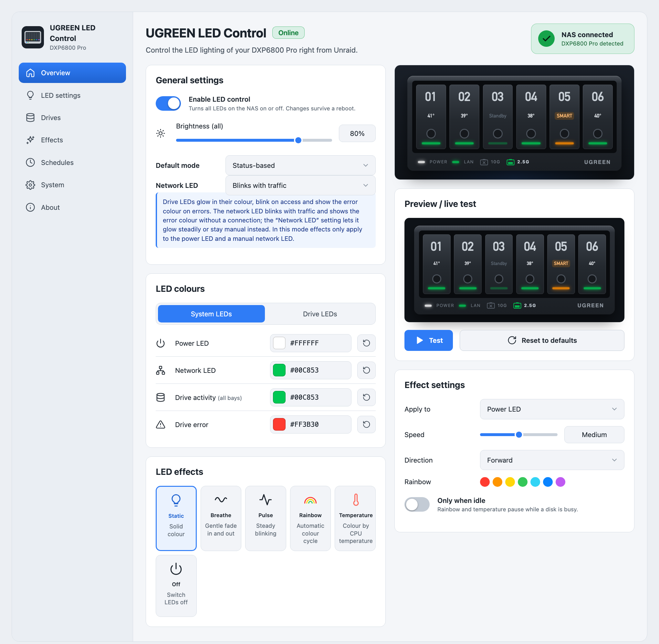Click the Network LED hex #00C853 field
Screen dimensions: 659x644
pos(310,370)
